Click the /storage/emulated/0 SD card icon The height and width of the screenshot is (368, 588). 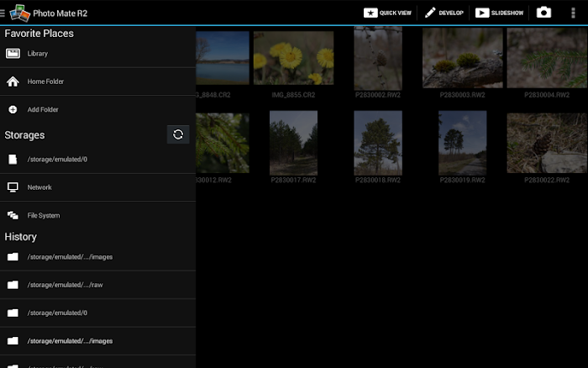tap(13, 160)
